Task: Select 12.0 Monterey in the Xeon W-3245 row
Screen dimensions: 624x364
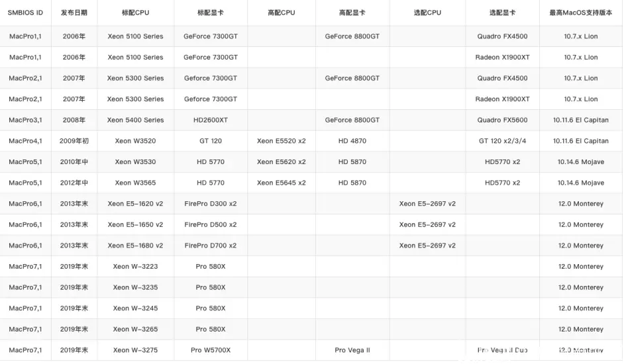Action: tap(581, 308)
